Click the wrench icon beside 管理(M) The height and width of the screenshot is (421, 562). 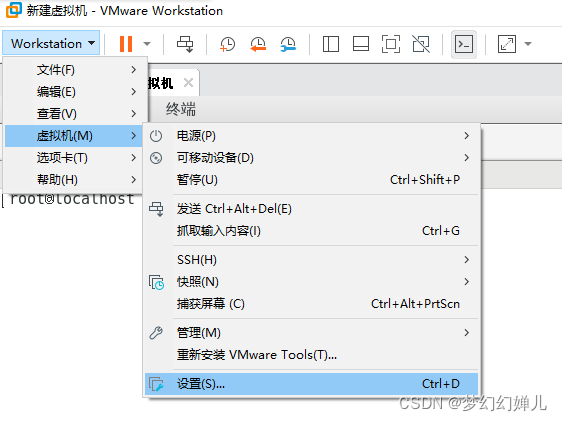coord(156,333)
